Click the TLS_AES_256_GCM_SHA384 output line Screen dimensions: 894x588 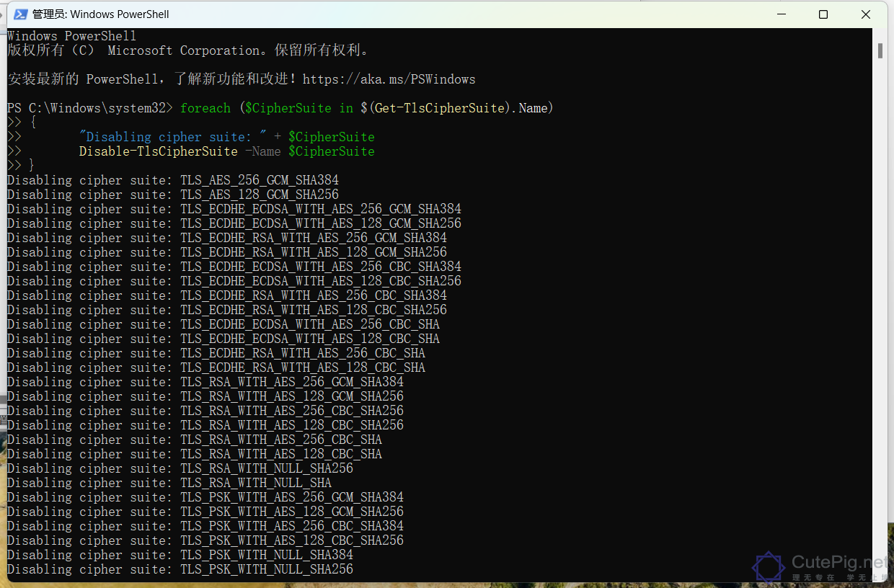(x=260, y=179)
